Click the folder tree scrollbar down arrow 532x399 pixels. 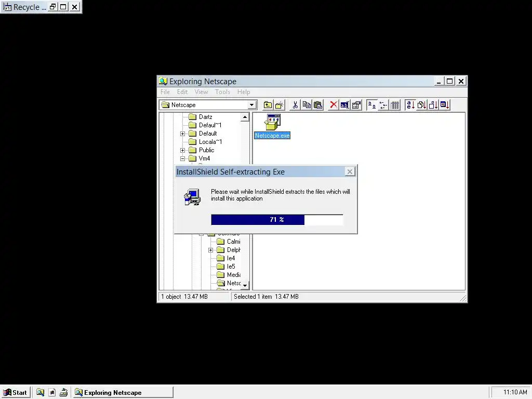[245, 285]
